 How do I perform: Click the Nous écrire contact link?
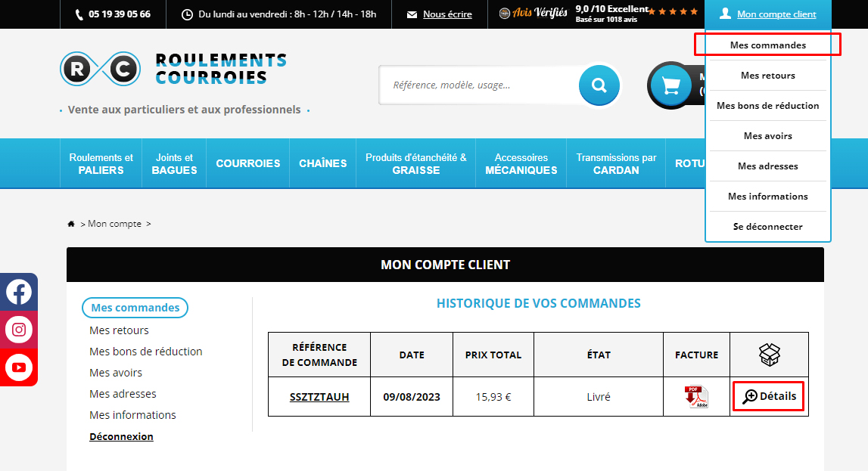click(446, 14)
